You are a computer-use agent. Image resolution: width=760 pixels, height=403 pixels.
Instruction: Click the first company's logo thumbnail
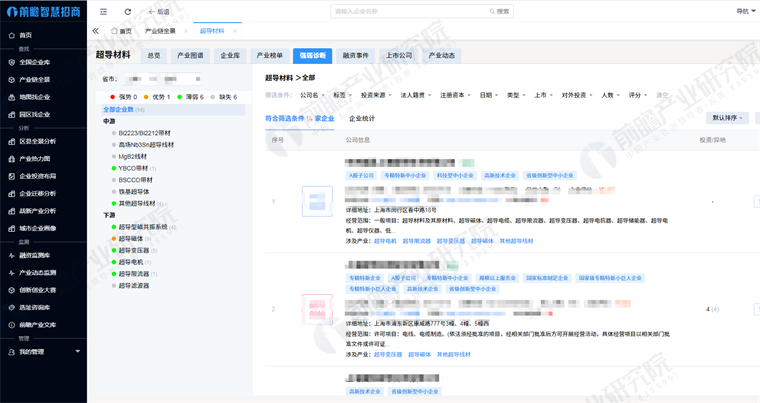317,202
